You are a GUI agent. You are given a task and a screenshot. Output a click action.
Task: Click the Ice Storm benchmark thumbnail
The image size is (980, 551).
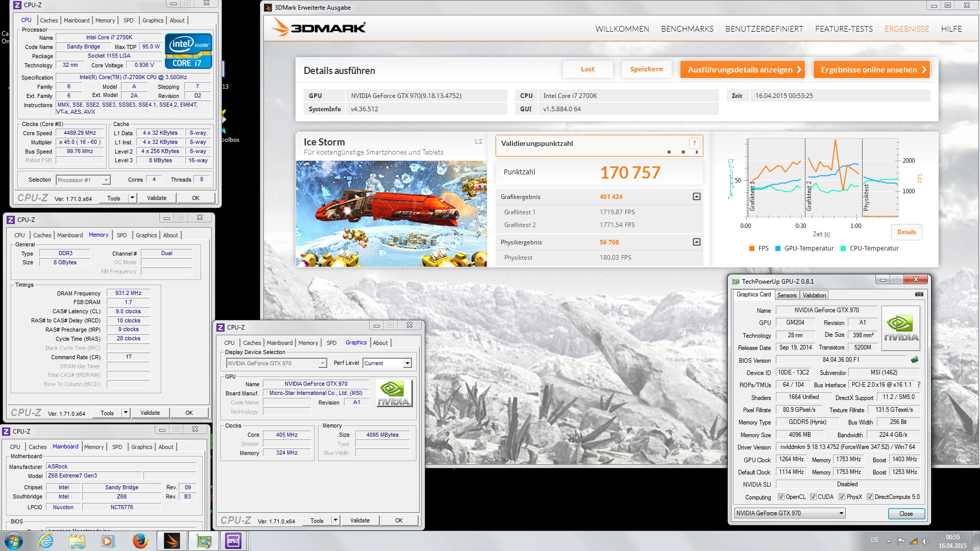click(x=391, y=214)
